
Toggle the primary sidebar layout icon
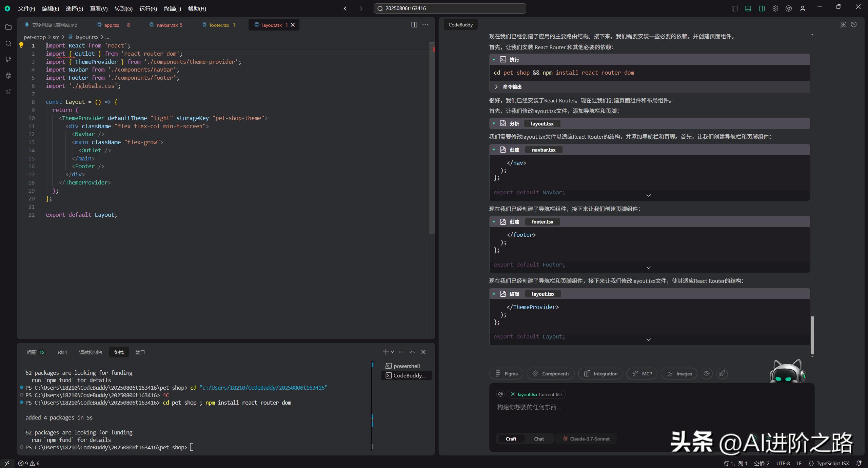pyautogui.click(x=735, y=8)
